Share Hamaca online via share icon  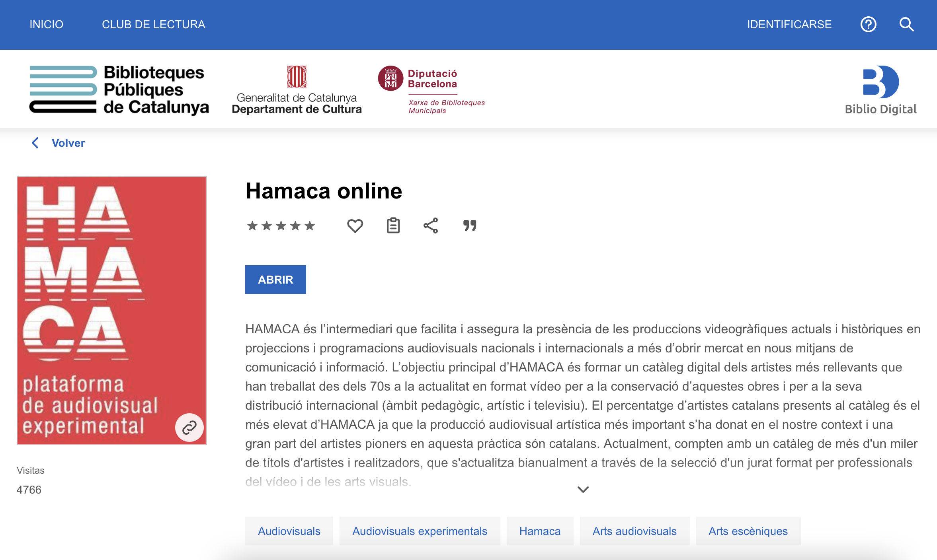[431, 226]
